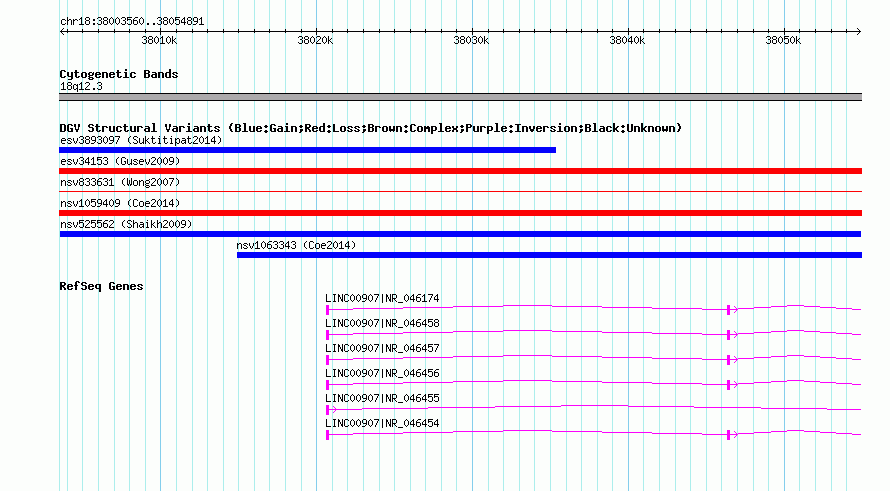
Task: Click the second exon of NR_046457 transcript
Action: [728, 359]
